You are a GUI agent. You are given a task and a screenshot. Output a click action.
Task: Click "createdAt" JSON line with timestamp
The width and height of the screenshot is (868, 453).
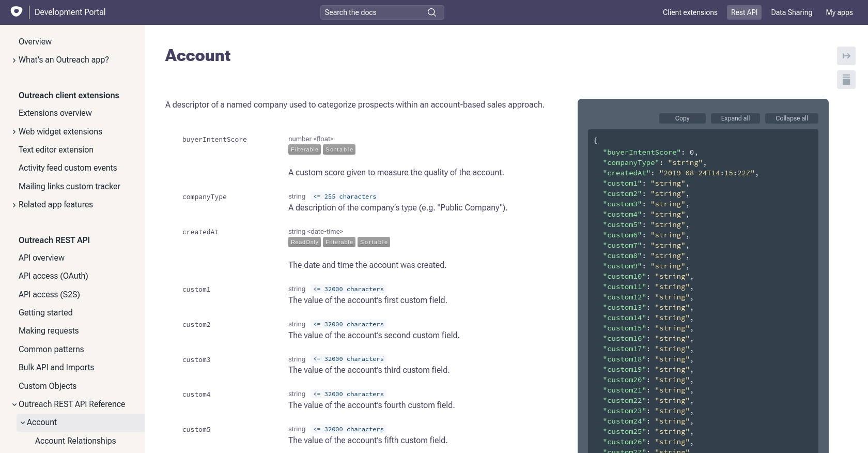[x=680, y=173]
